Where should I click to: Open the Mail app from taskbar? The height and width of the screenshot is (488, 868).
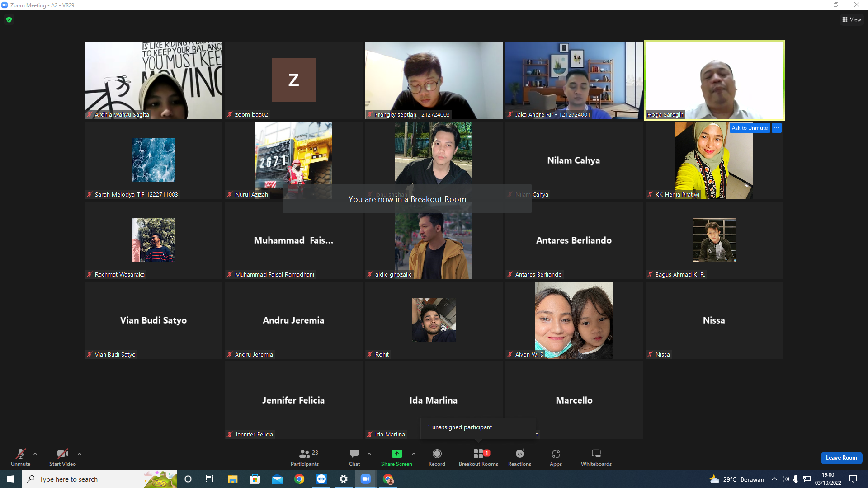pos(277,479)
